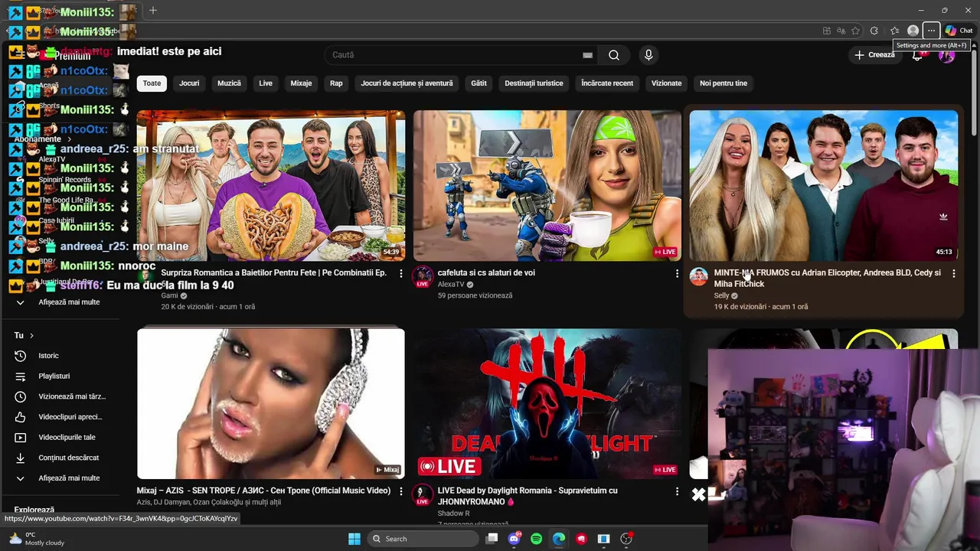Open AlexaTV channel name link

pos(451,285)
